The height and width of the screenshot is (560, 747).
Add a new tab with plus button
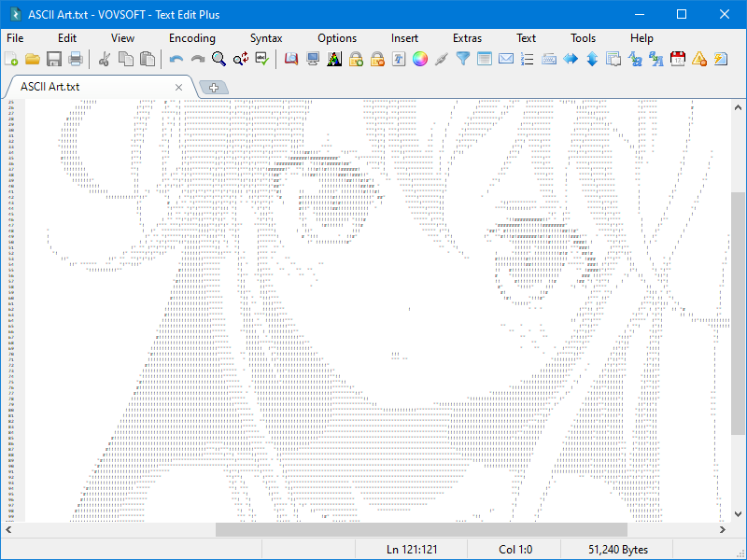coord(214,88)
